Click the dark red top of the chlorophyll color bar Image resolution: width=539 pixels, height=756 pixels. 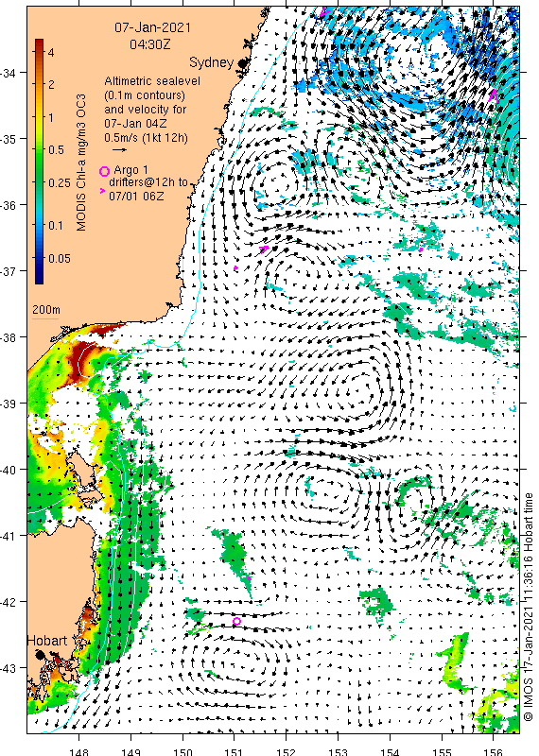[40, 43]
